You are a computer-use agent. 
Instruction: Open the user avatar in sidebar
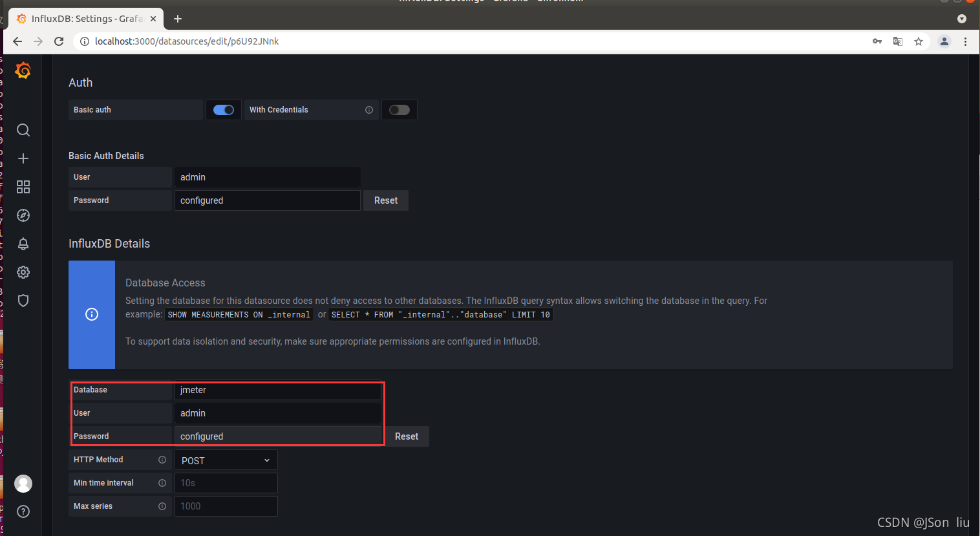click(x=23, y=484)
